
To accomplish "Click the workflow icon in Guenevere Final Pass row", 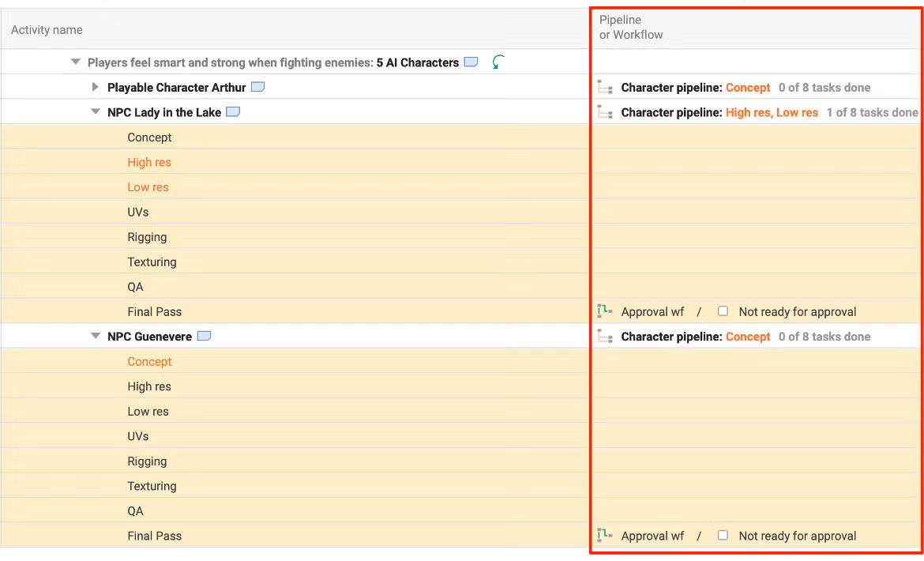I will pyautogui.click(x=605, y=536).
